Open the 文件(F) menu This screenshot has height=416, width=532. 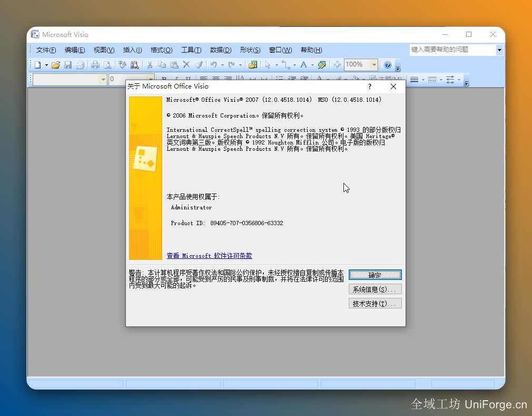tap(46, 50)
